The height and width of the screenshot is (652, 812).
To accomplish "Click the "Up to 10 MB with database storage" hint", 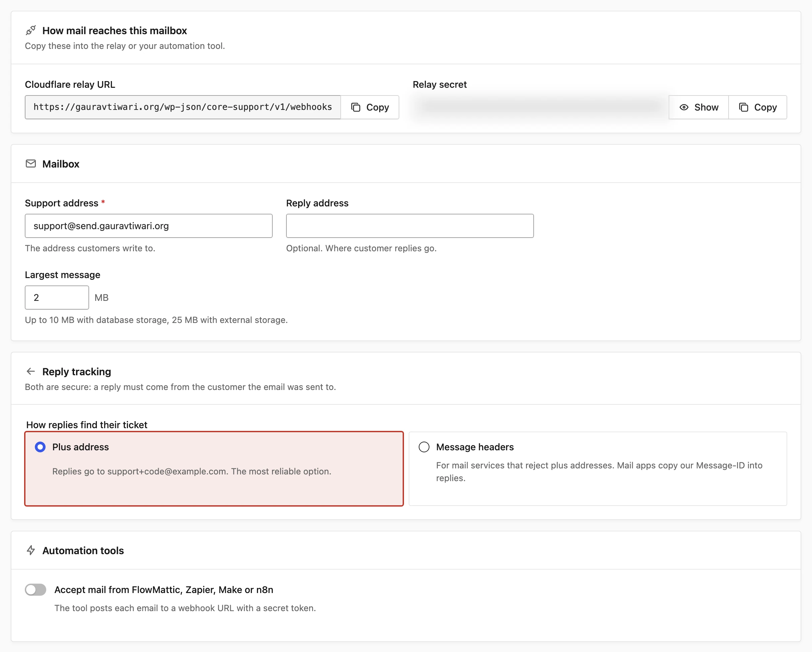I will pyautogui.click(x=156, y=320).
